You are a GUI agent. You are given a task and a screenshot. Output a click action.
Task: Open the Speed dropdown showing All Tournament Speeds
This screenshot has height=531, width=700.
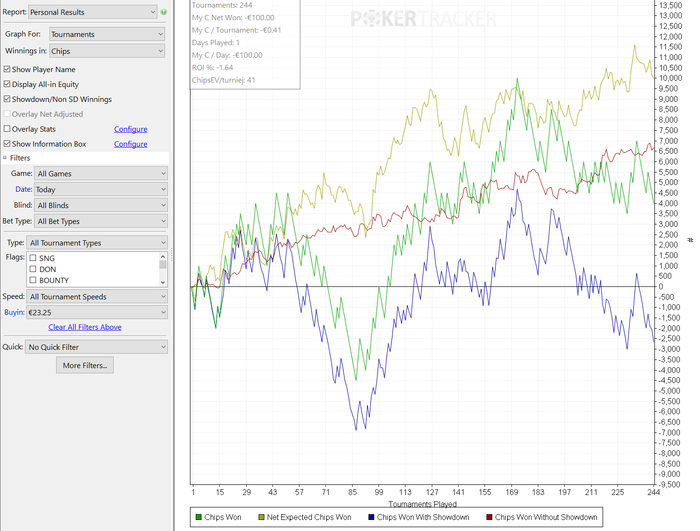click(x=97, y=297)
